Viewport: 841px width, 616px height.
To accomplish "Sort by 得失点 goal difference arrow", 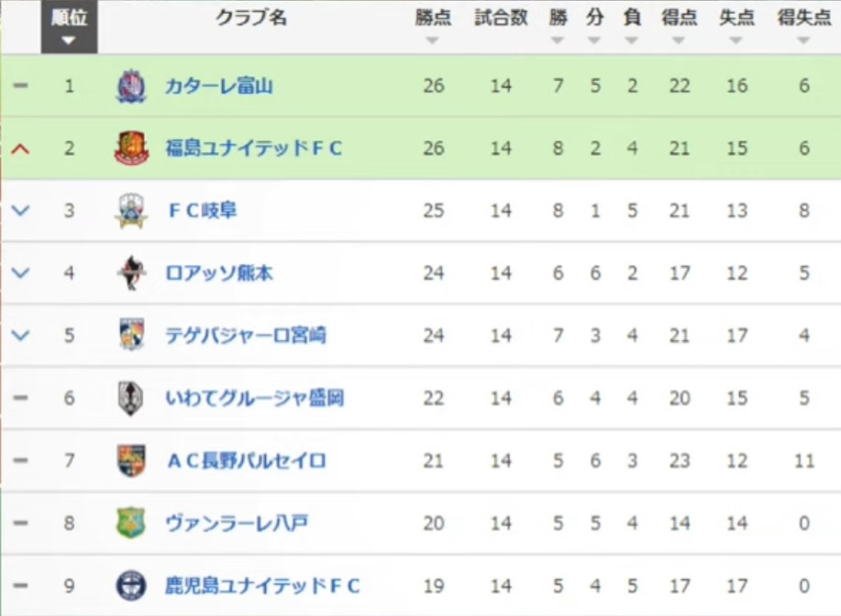I will [802, 40].
